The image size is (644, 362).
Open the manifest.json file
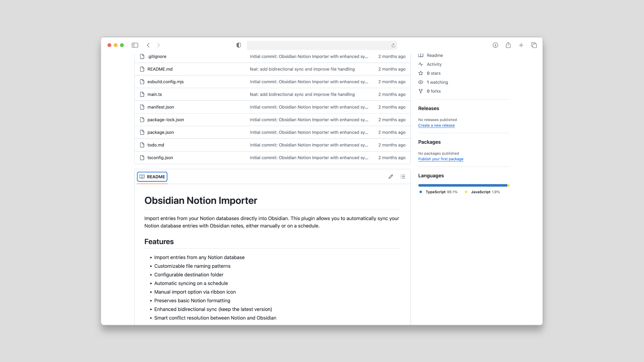point(161,107)
